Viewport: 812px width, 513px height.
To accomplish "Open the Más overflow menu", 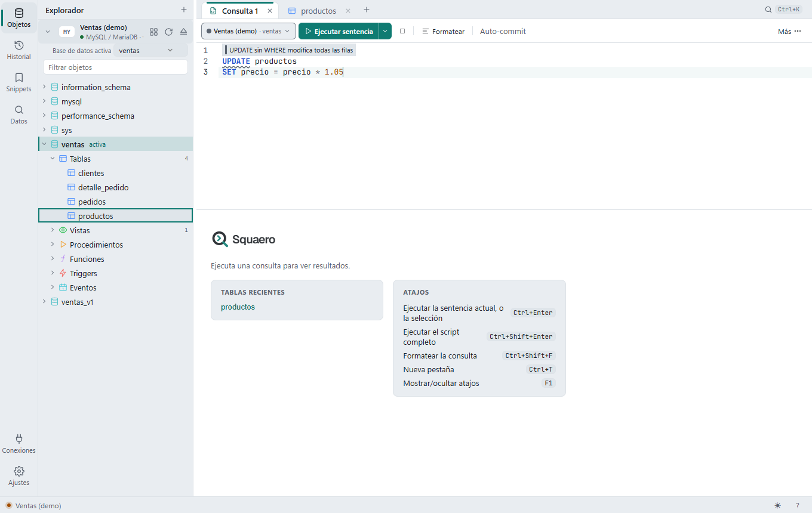I will (789, 32).
